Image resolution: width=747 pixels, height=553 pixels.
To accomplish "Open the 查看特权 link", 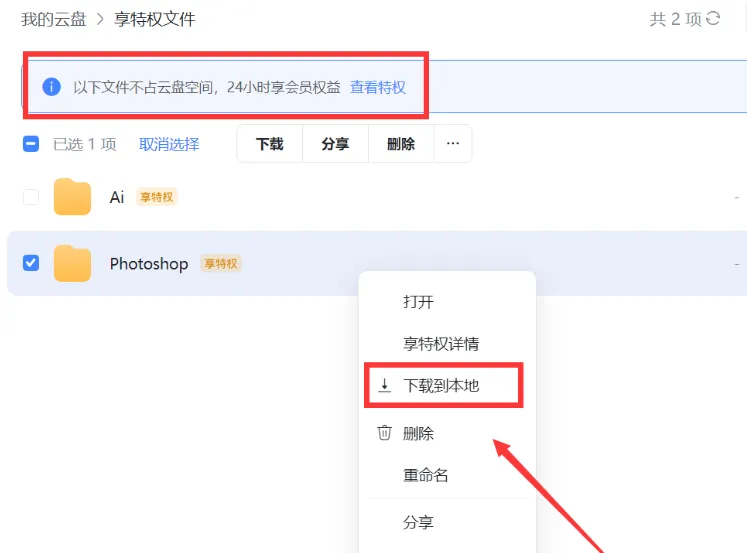I will click(378, 87).
